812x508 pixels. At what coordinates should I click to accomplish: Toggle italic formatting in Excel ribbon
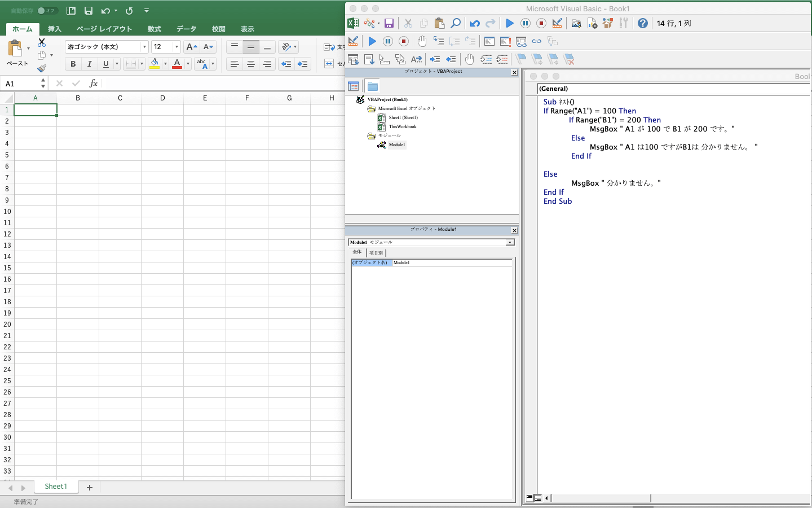pyautogui.click(x=89, y=64)
